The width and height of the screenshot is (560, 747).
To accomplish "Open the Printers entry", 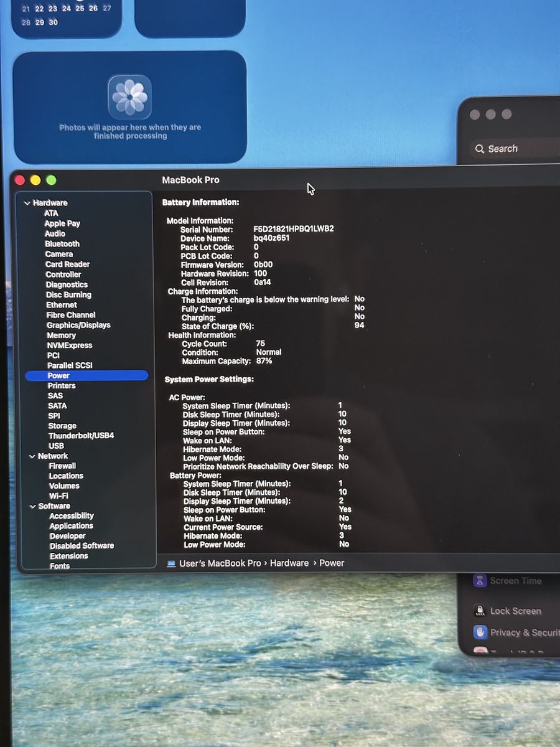I will click(x=62, y=386).
